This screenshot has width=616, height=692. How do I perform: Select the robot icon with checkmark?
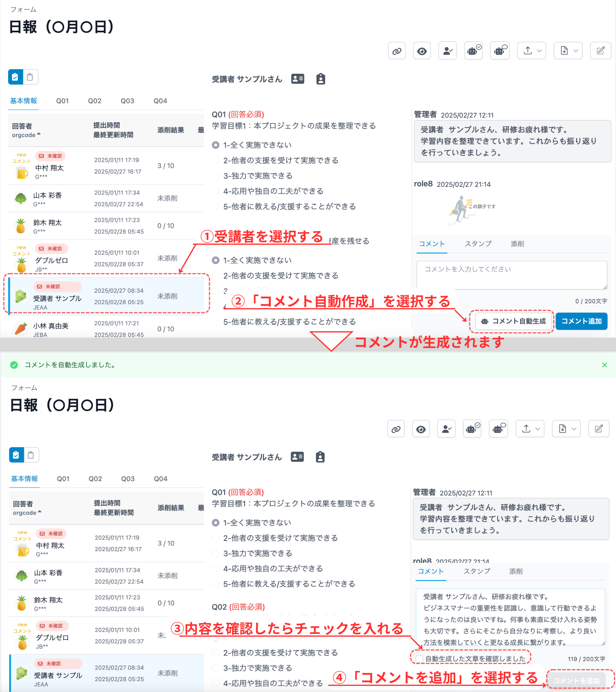[x=473, y=51]
